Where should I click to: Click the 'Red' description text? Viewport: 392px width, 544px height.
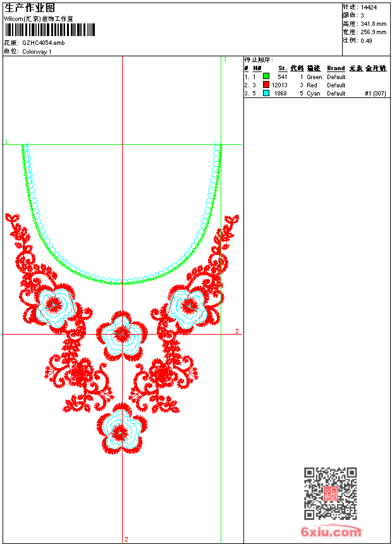[x=312, y=85]
